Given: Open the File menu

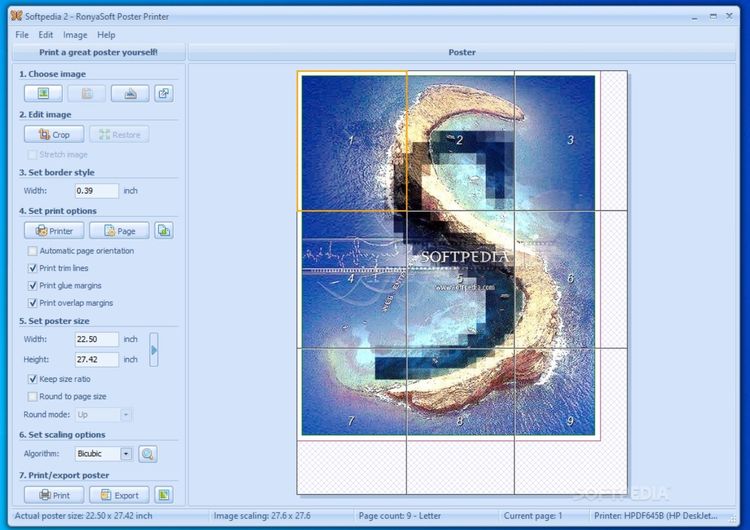Looking at the screenshot, I should (x=22, y=35).
